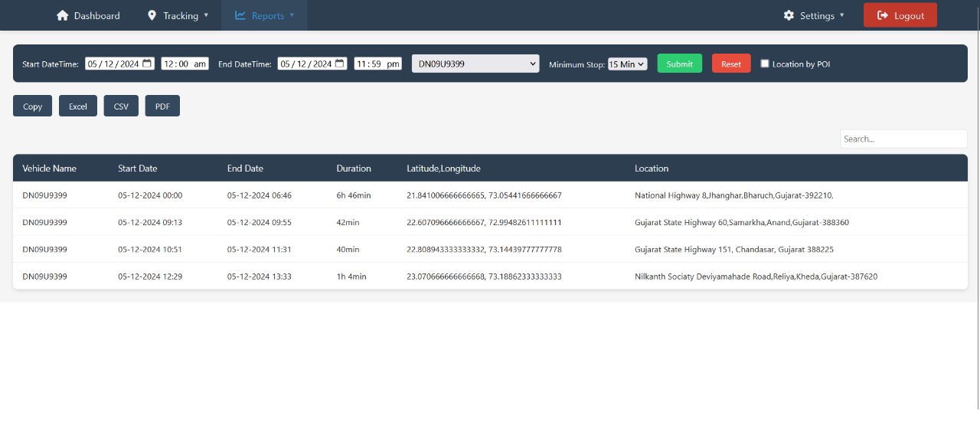Expand the Settings dropdown chevron
The width and height of the screenshot is (980, 445).
click(x=841, y=15)
